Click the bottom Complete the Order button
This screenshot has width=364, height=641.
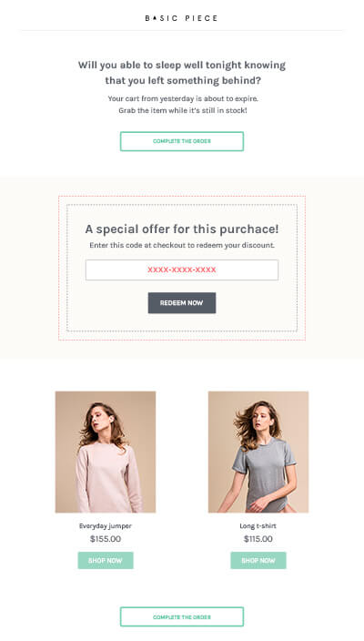click(182, 617)
